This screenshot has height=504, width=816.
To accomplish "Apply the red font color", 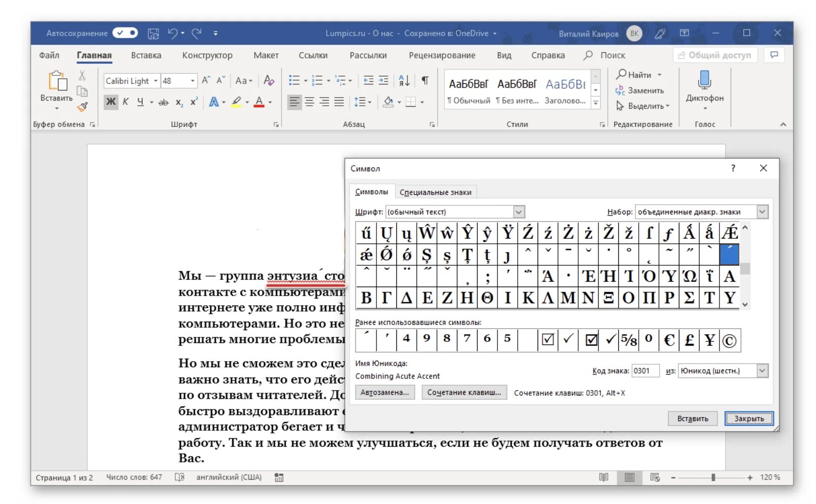I will (x=259, y=102).
